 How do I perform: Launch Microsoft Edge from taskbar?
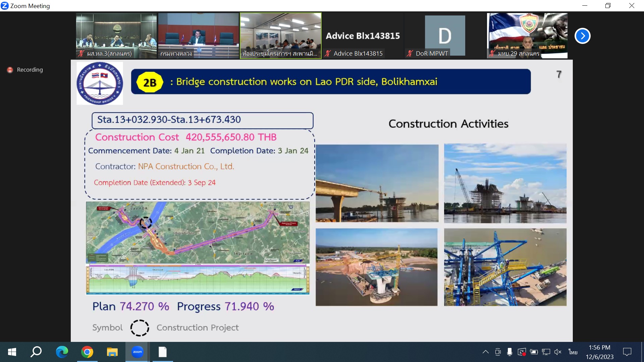click(62, 352)
